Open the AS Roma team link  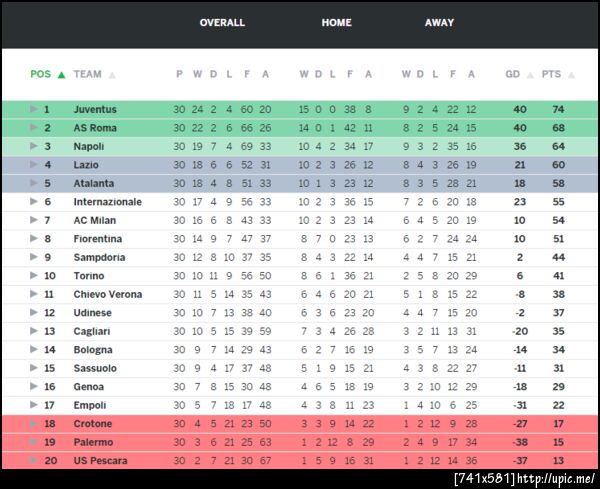[x=95, y=128]
